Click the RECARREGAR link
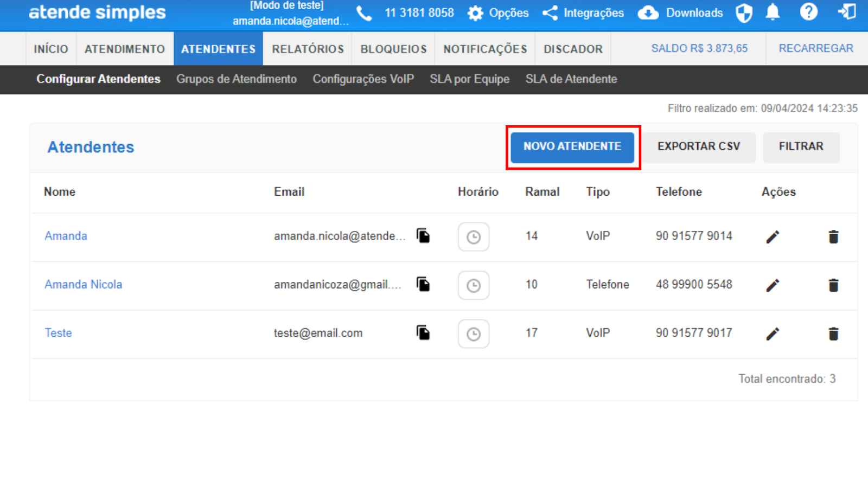Image resolution: width=868 pixels, height=488 pixels. tap(816, 48)
